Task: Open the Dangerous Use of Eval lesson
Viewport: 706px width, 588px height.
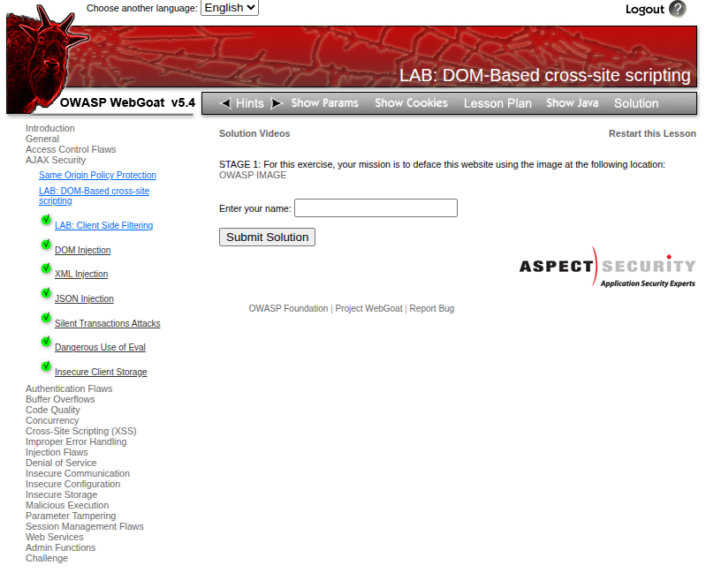Action: pyautogui.click(x=100, y=347)
